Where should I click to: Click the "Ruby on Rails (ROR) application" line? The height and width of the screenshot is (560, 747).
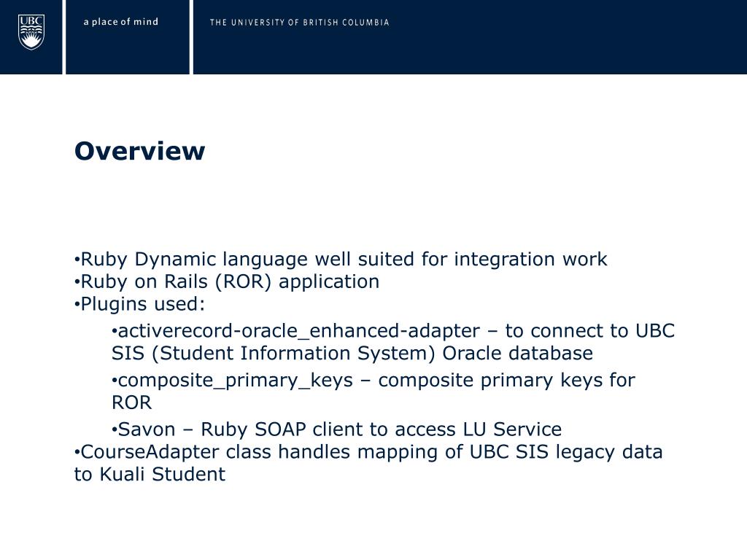(227, 282)
